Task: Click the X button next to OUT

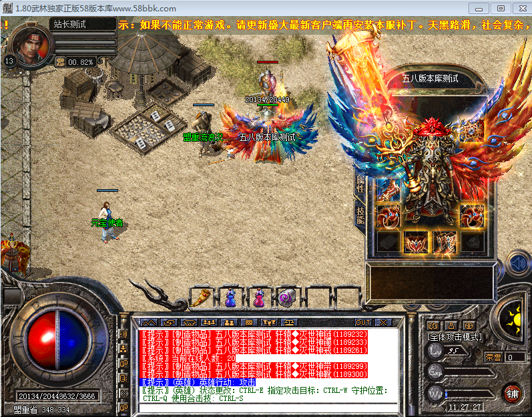Action: [383, 323]
